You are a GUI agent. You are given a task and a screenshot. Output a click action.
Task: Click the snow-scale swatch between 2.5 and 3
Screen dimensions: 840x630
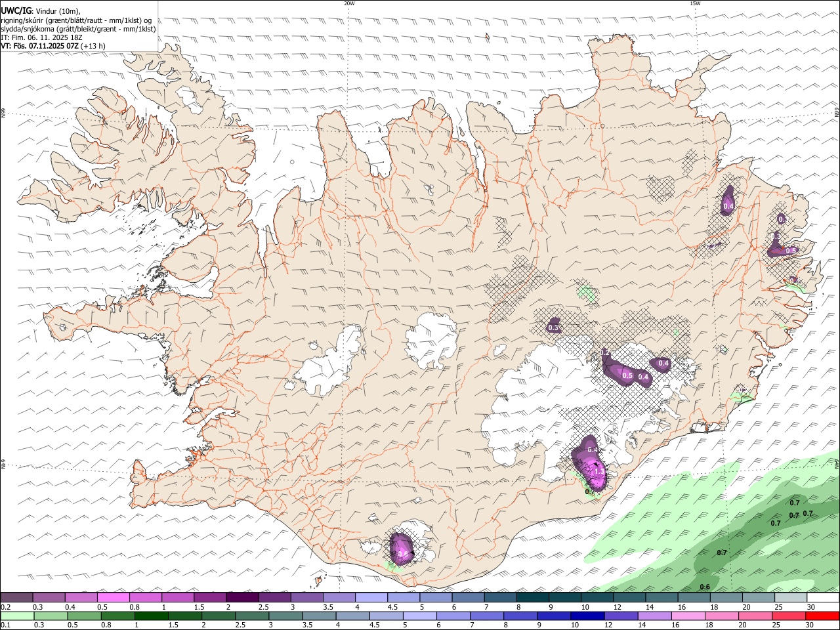click(x=274, y=598)
